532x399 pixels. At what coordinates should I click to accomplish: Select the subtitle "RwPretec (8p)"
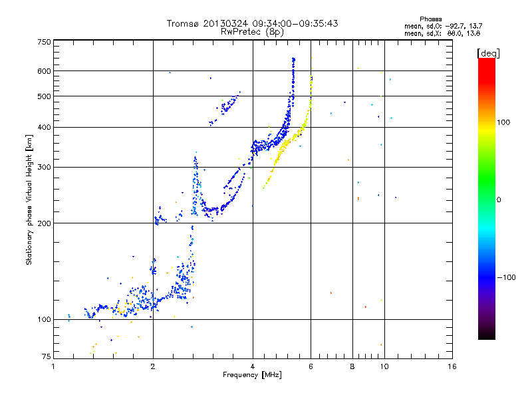click(x=252, y=32)
